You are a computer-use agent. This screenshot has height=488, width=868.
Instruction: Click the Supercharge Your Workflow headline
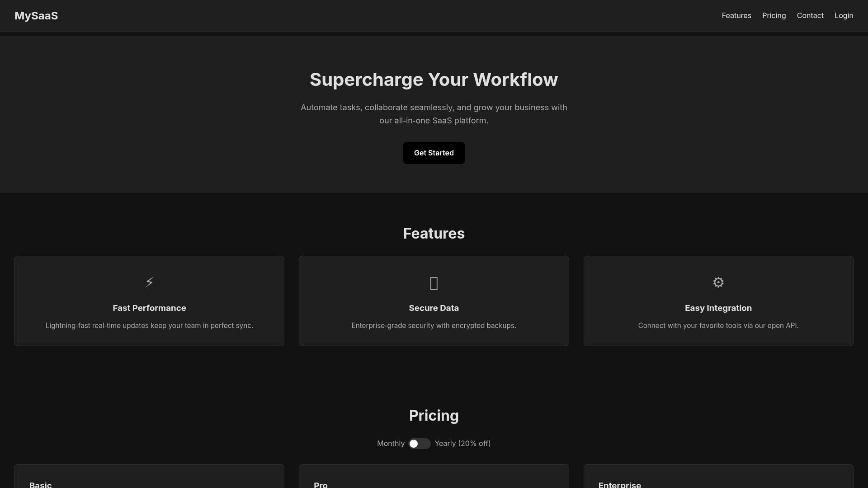434,80
